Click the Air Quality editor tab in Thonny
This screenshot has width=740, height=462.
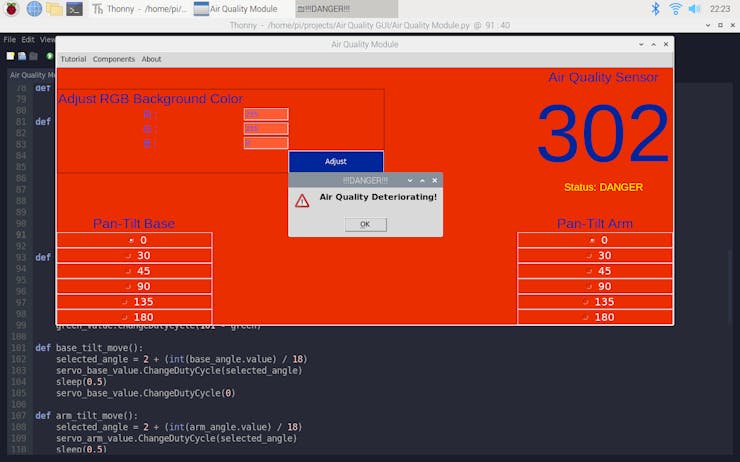(32, 75)
